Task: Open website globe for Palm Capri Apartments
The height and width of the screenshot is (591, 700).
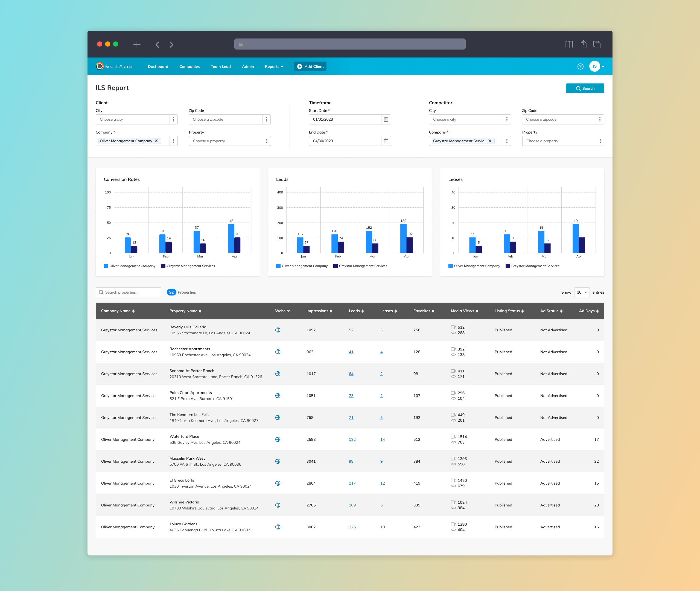Action: click(278, 396)
